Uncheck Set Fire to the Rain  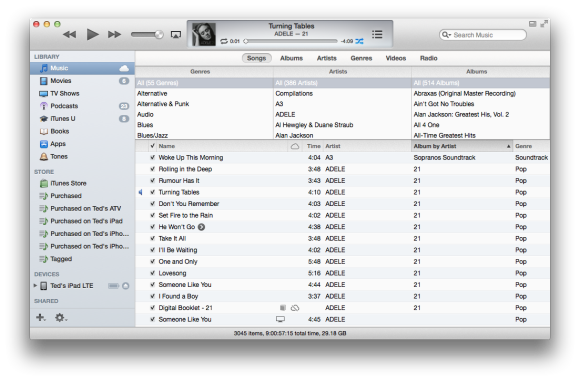tap(152, 215)
